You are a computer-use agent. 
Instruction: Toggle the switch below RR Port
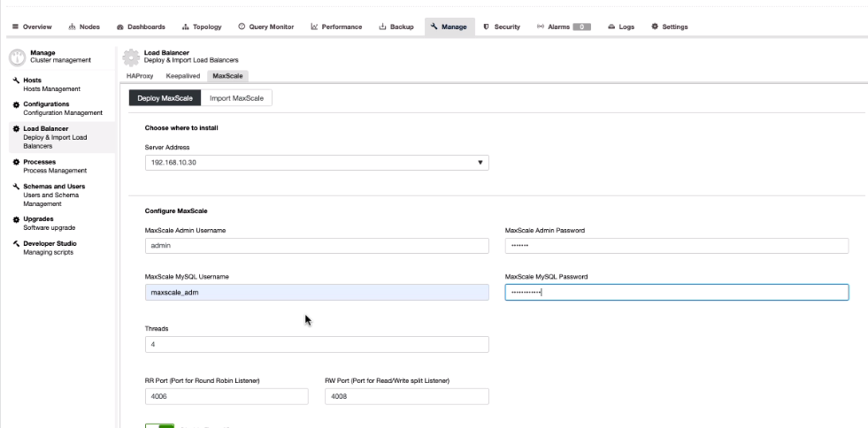click(x=159, y=425)
